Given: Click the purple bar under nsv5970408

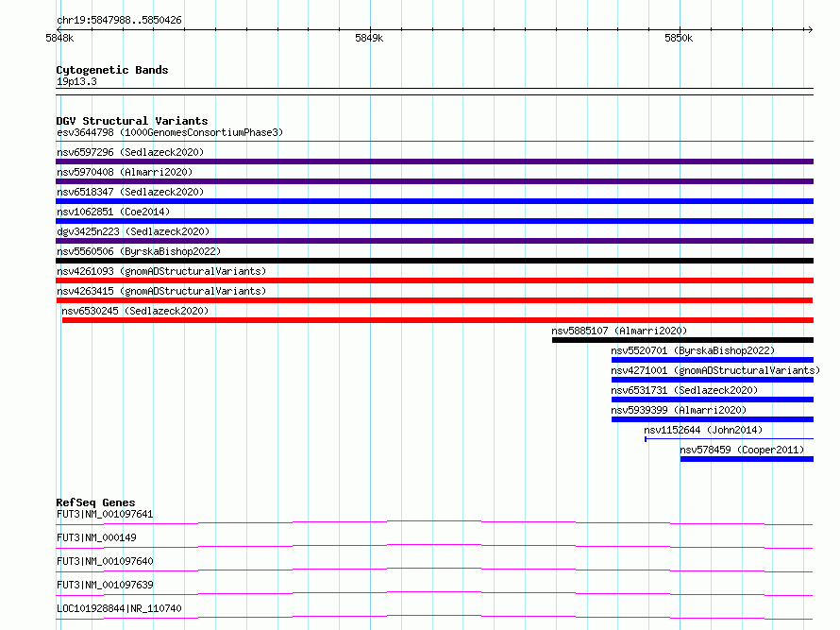Looking at the screenshot, I should (x=434, y=181).
